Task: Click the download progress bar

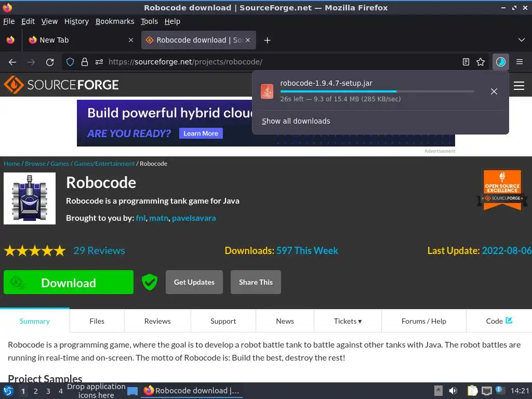Action: (377, 91)
